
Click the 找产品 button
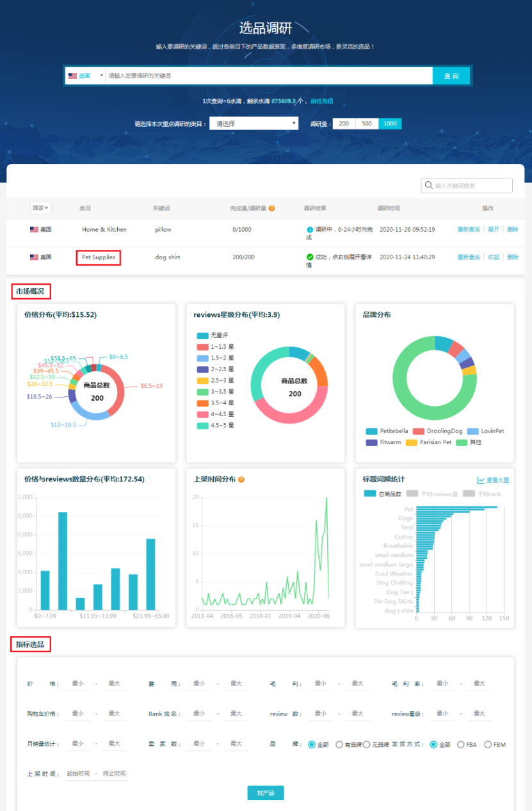pos(265,793)
